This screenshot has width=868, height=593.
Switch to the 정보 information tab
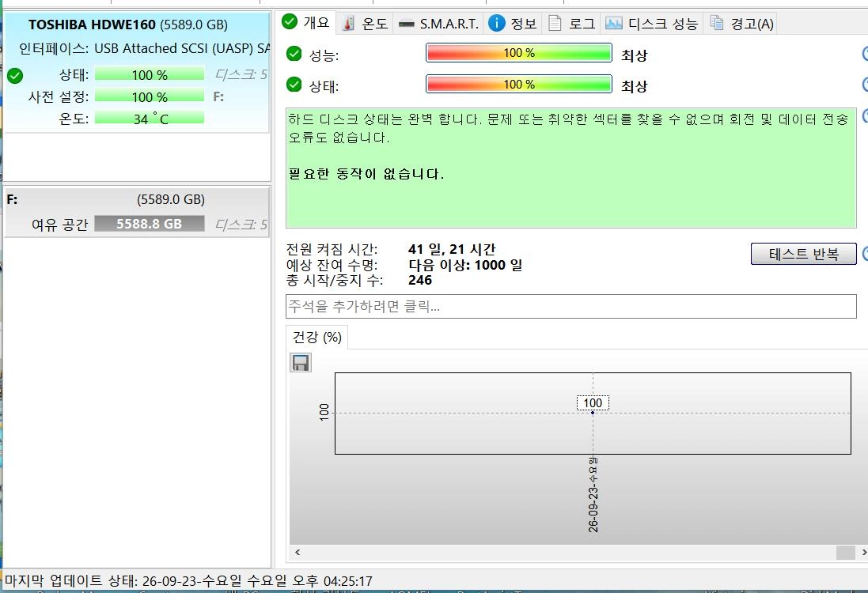tap(513, 24)
